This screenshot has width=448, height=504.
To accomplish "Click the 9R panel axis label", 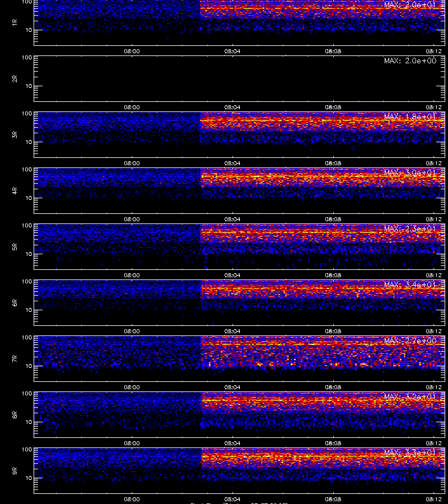I will click(x=15, y=471).
